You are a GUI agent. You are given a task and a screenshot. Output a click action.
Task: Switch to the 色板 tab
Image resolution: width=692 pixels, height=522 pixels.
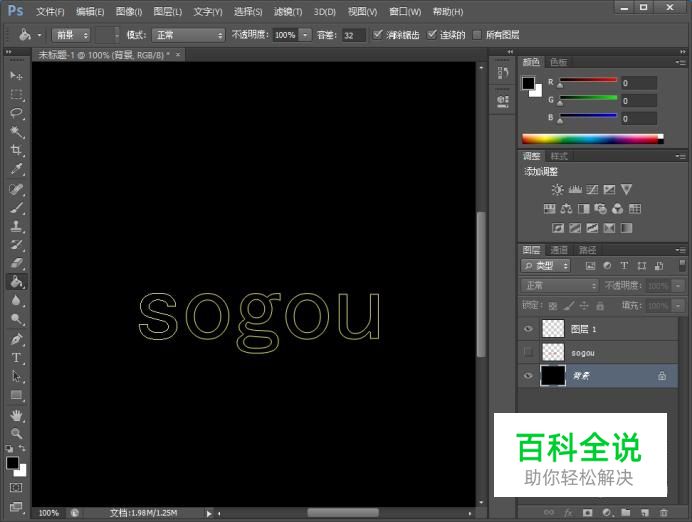pos(559,62)
